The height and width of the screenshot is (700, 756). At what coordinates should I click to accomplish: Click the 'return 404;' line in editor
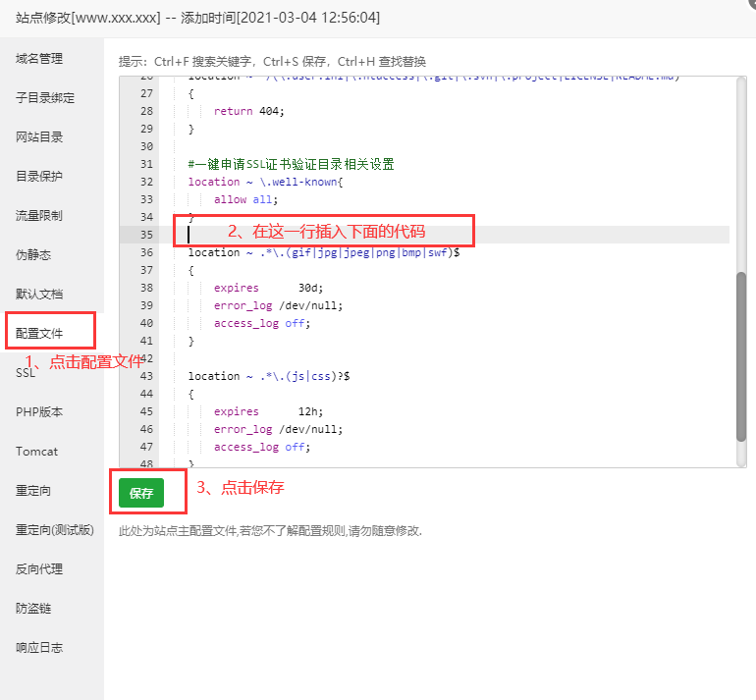coord(249,111)
